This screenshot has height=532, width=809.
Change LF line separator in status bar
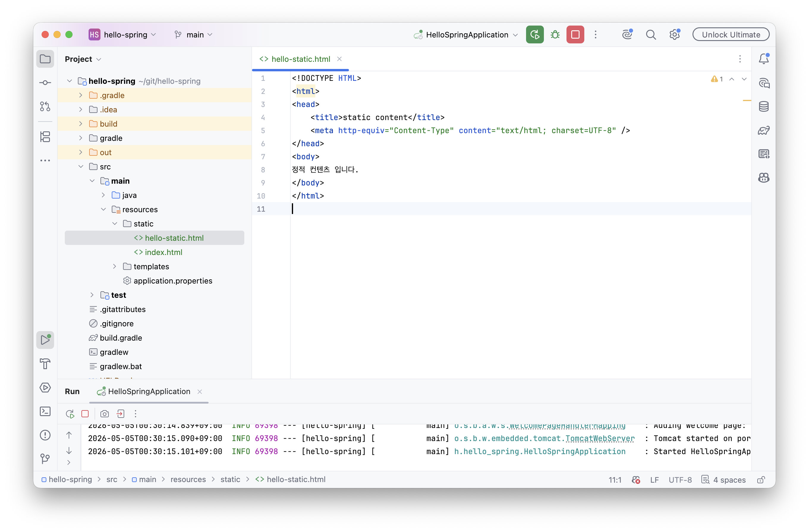[654, 480]
